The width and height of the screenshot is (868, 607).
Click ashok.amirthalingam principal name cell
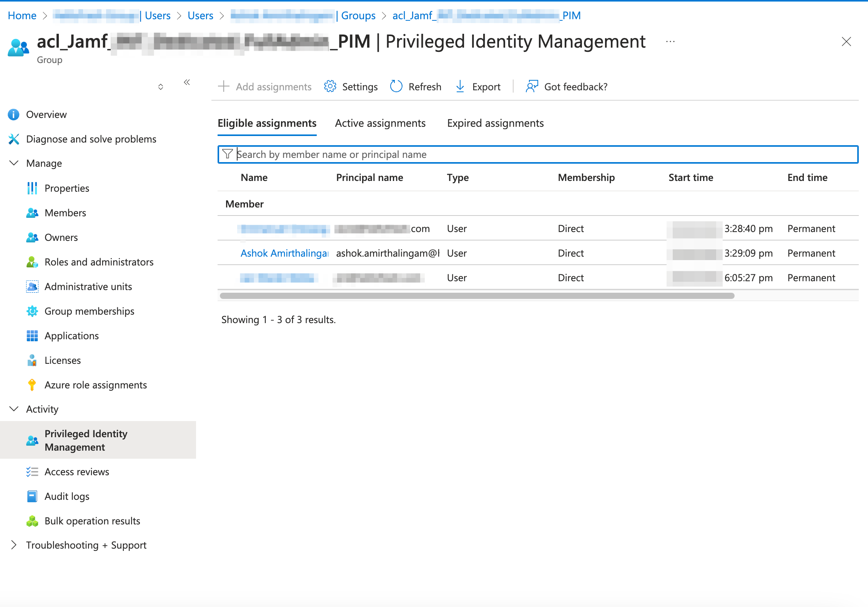click(x=388, y=253)
